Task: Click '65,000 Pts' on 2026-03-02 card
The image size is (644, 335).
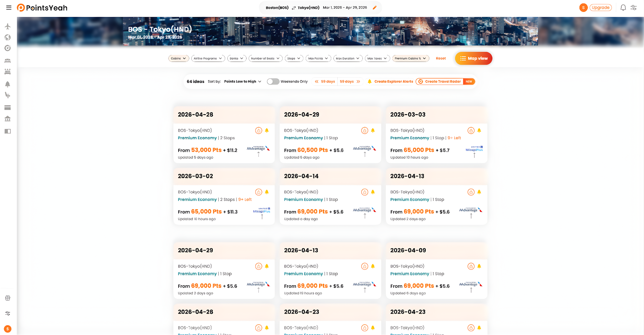Action: click(206, 211)
